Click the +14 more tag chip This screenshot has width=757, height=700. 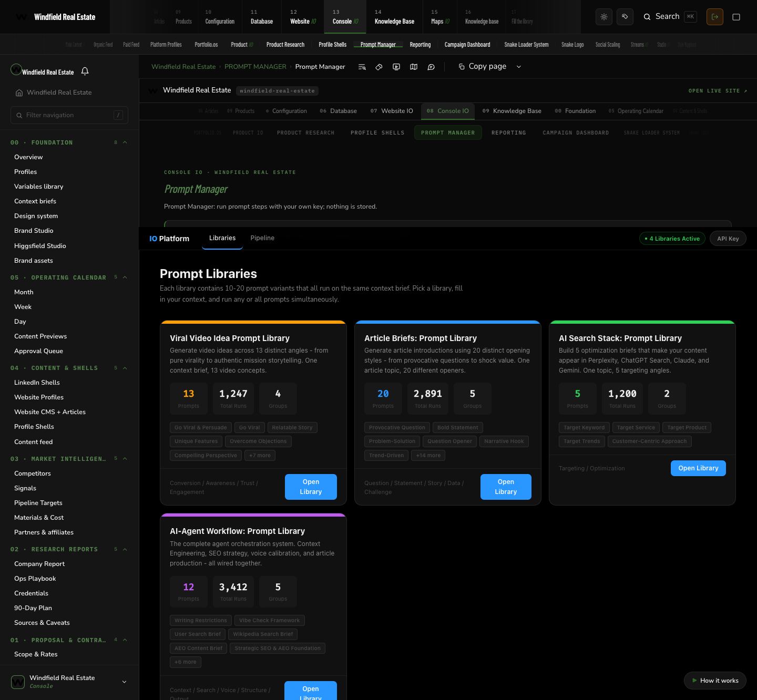point(428,456)
